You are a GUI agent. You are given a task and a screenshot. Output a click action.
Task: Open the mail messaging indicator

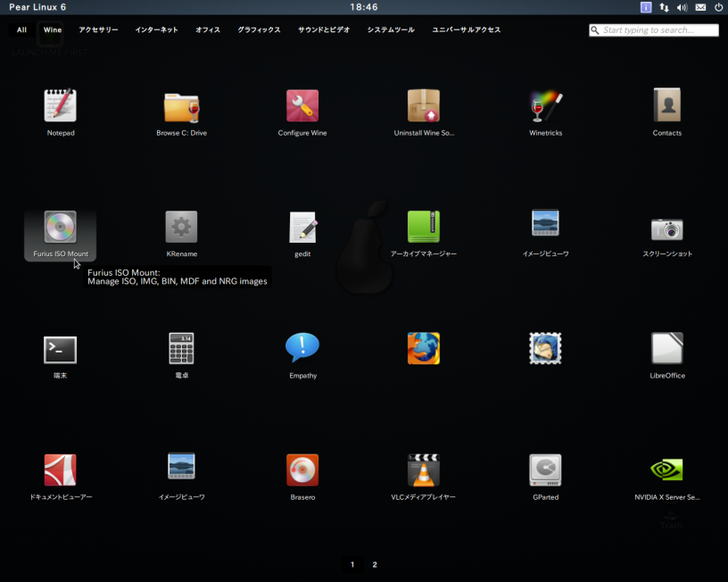pos(700,7)
